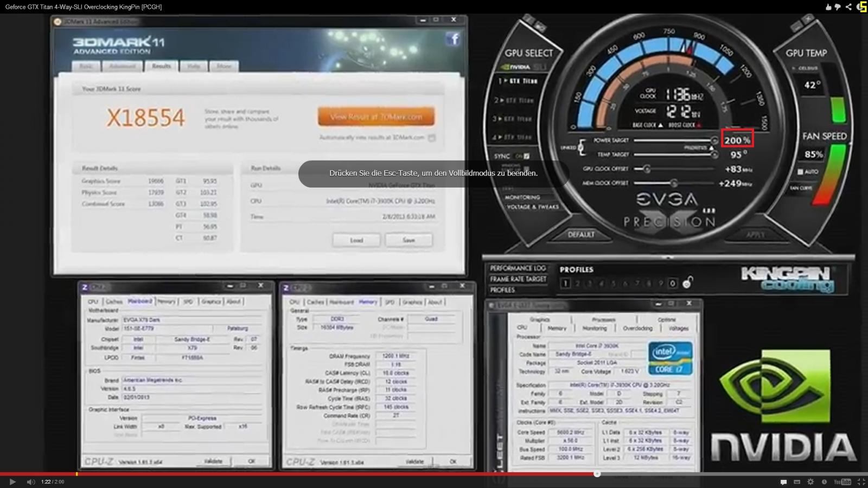
Task: Select GPU 2 GTX Titan
Action: click(514, 100)
